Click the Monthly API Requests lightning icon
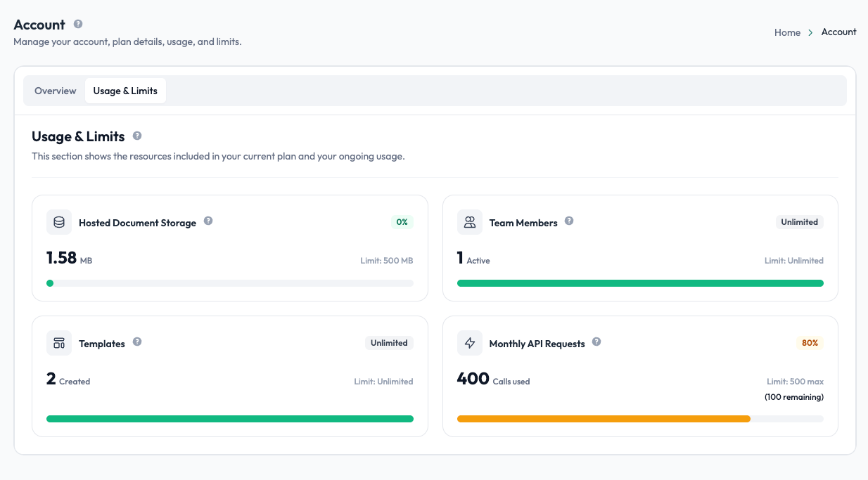 (x=470, y=343)
